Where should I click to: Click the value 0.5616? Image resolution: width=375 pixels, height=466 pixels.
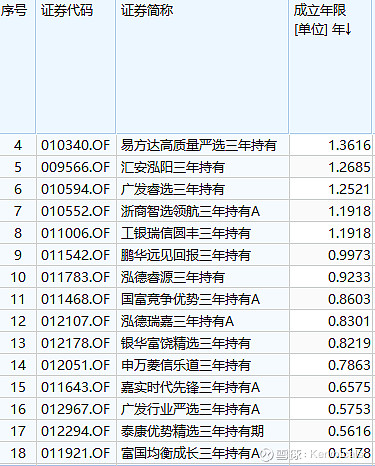coord(349,431)
